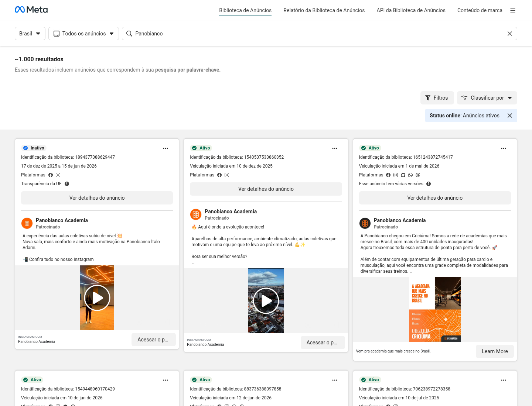This screenshot has height=406, width=532.
Task: Open options menu for ad 1540537533860352
Action: pos(335,148)
